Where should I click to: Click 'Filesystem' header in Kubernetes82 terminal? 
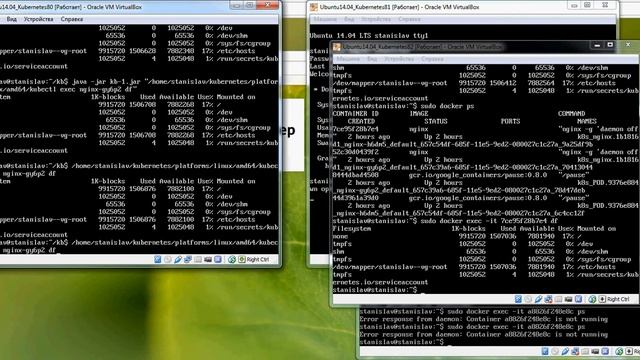pyautogui.click(x=352, y=229)
